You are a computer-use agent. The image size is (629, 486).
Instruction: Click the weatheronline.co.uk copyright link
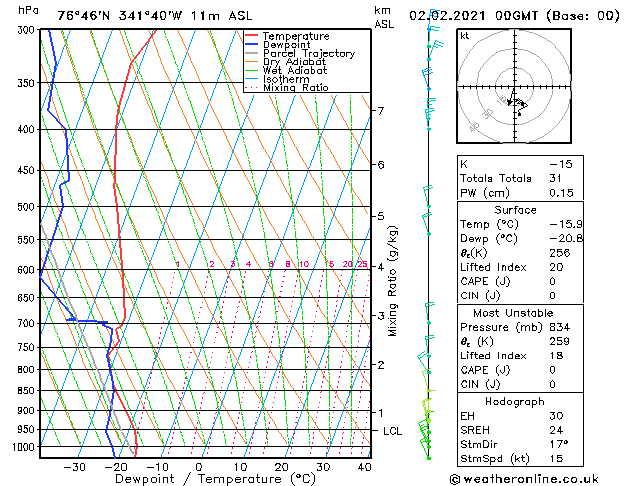click(x=524, y=479)
